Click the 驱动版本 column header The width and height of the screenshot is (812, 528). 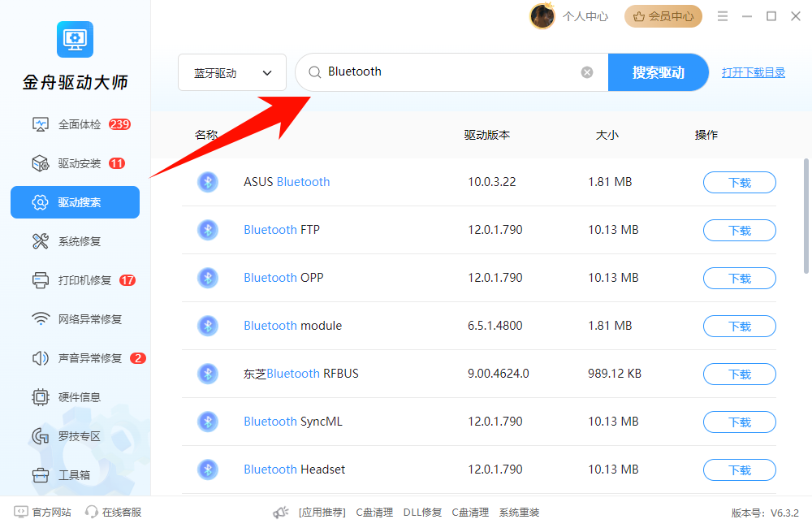point(486,135)
